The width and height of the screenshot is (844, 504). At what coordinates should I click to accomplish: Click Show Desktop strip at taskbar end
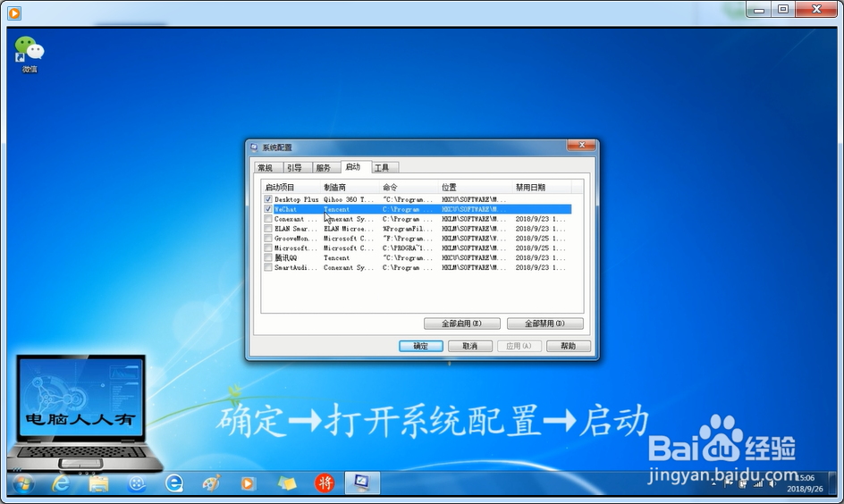coord(832,483)
